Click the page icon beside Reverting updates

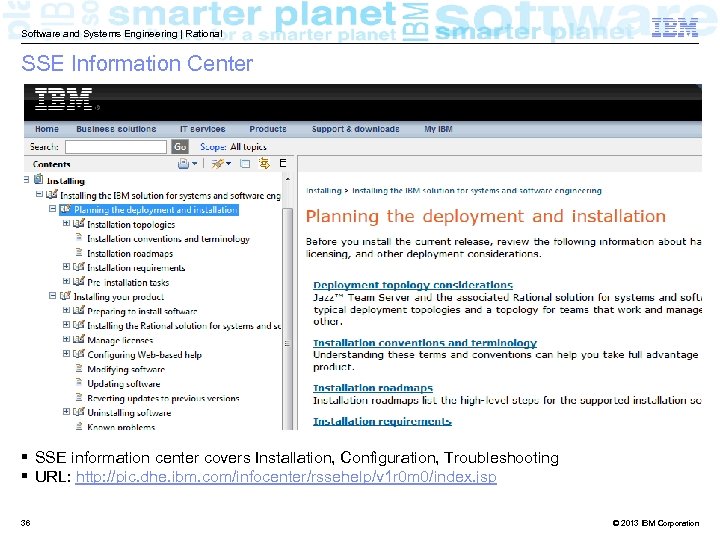(79, 397)
